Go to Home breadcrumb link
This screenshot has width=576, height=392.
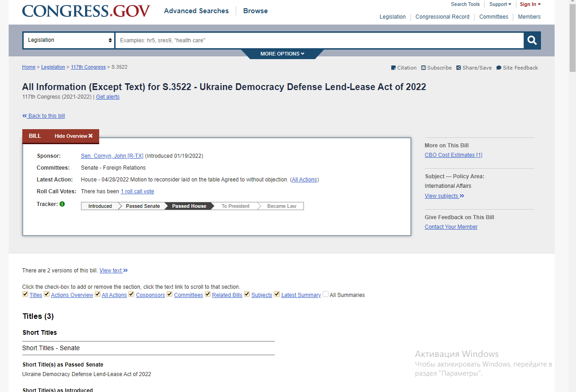29,67
